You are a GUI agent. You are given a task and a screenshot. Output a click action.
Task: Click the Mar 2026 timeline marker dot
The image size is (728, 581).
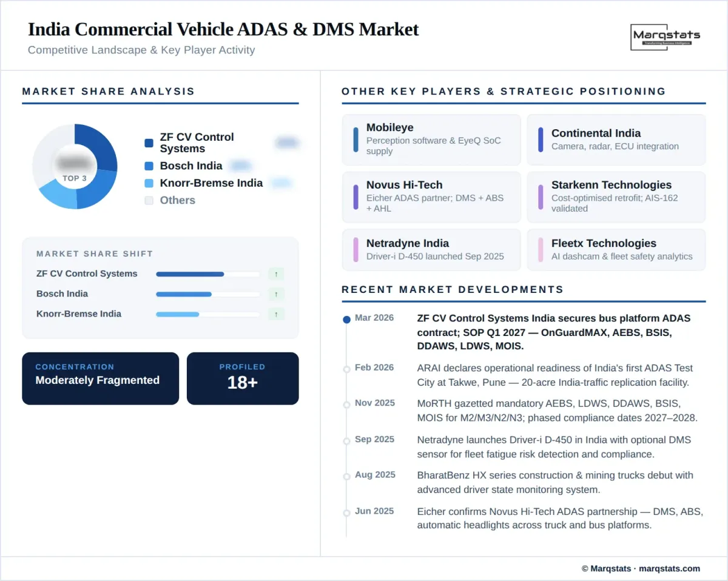(346, 320)
